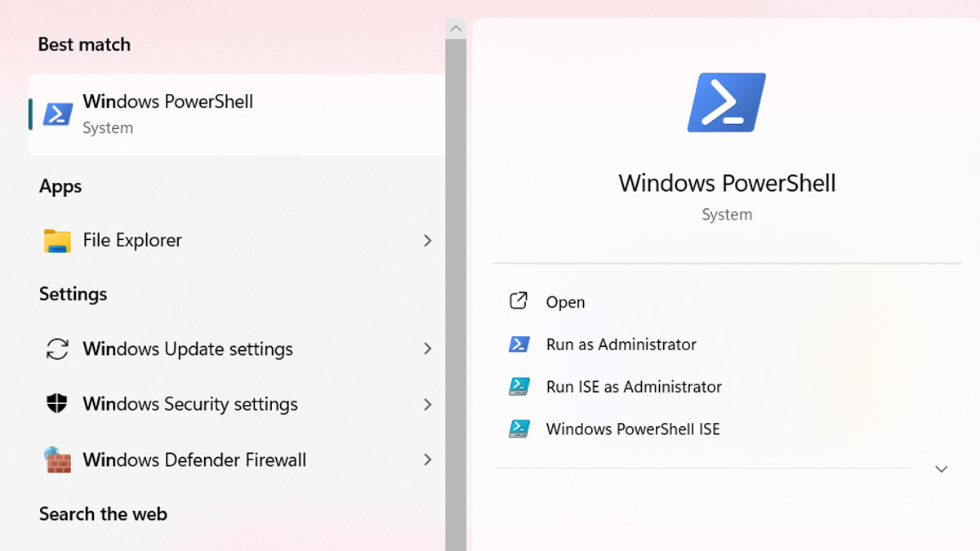Click the PowerShell icon in Best match
Viewport: 980px width, 551px height.
(x=58, y=114)
